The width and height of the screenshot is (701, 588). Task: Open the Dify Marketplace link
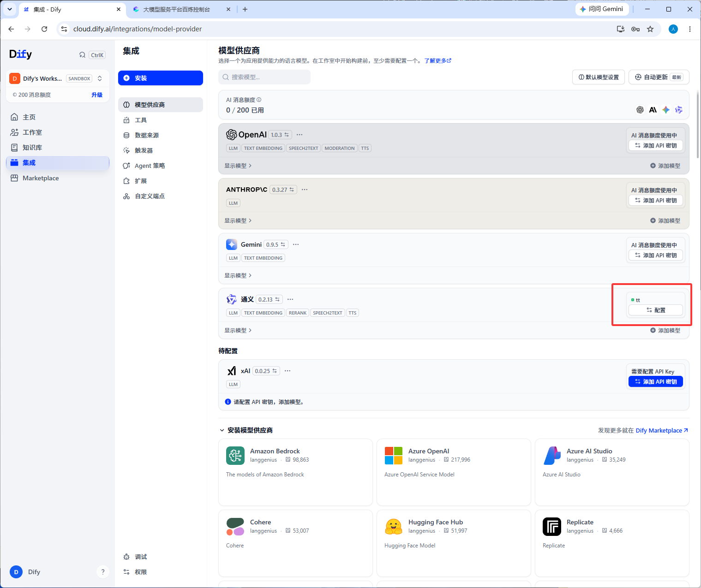click(662, 431)
